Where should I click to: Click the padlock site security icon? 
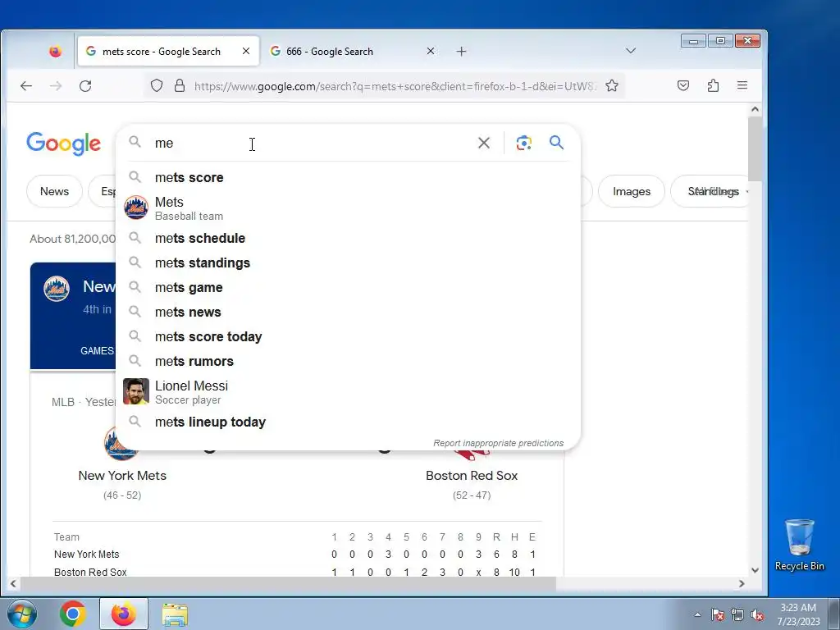(x=180, y=85)
